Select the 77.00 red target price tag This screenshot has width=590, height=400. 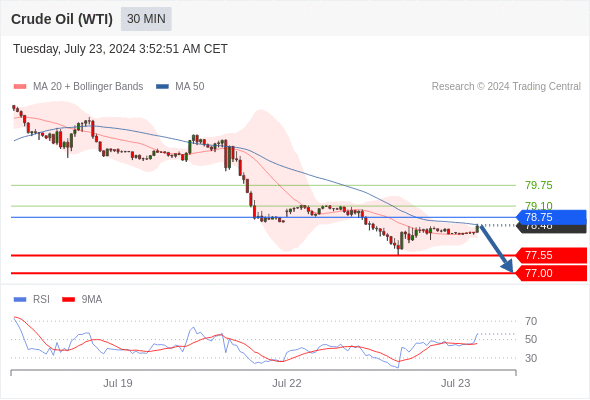552,273
